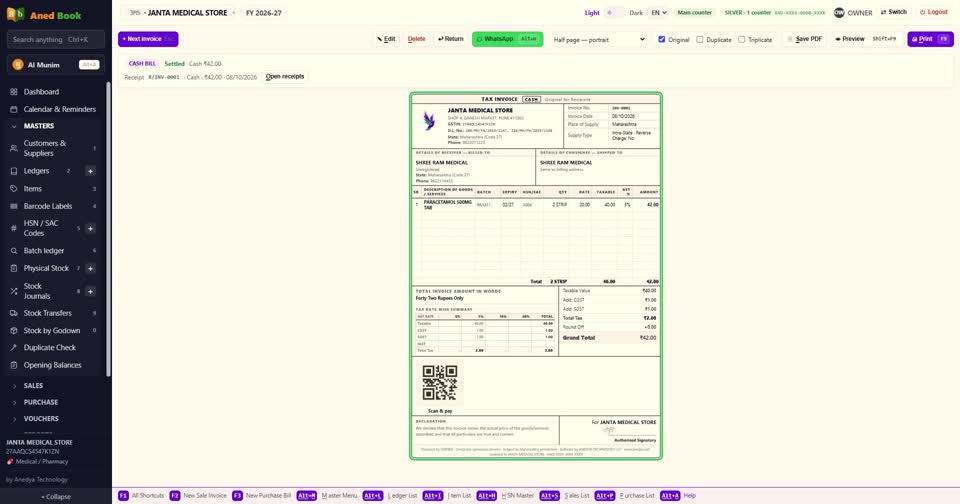Click Next invoice button
The image size is (960, 504).
click(x=148, y=39)
